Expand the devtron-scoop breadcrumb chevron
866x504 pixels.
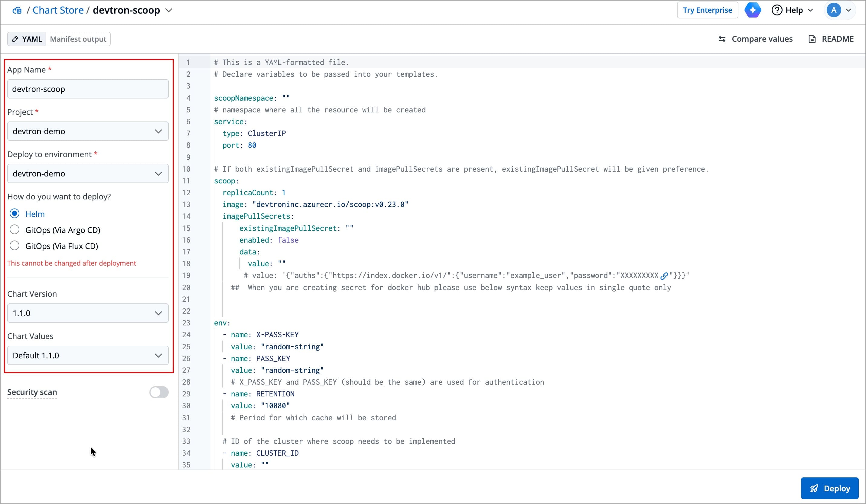pyautogui.click(x=169, y=10)
